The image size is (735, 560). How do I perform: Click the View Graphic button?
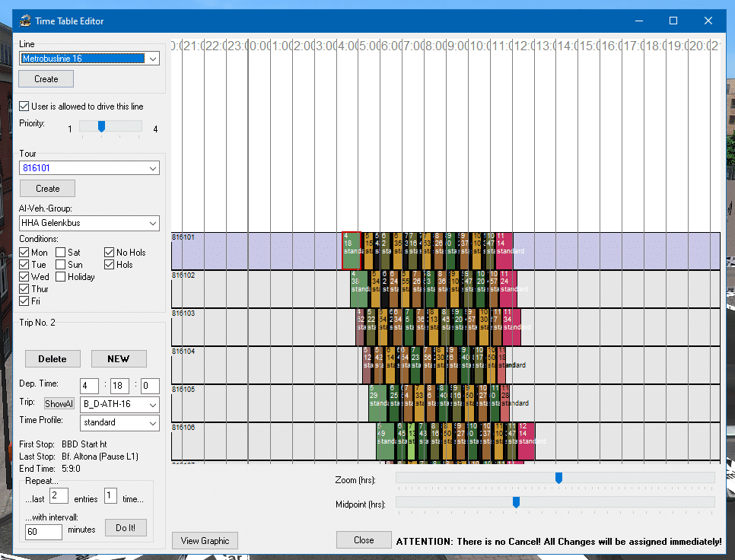205,541
